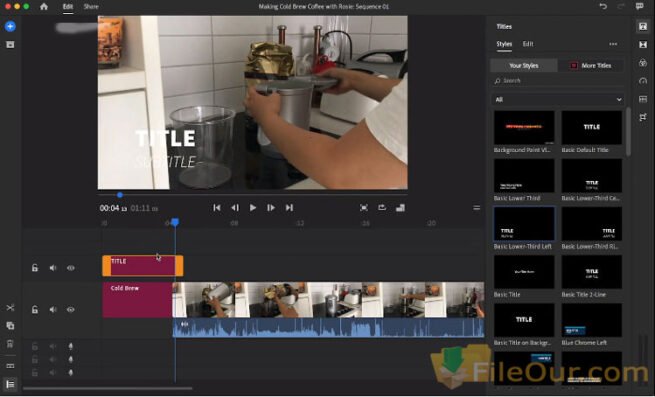Viewport: 655px width, 397px height.
Task: Select the Edit tab in Titles panel
Action: (x=528, y=44)
